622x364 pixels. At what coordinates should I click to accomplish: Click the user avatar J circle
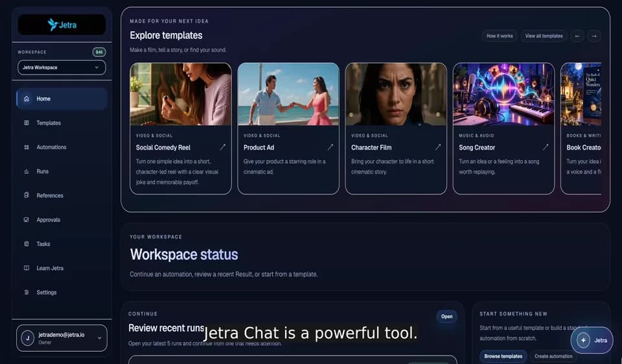27,338
